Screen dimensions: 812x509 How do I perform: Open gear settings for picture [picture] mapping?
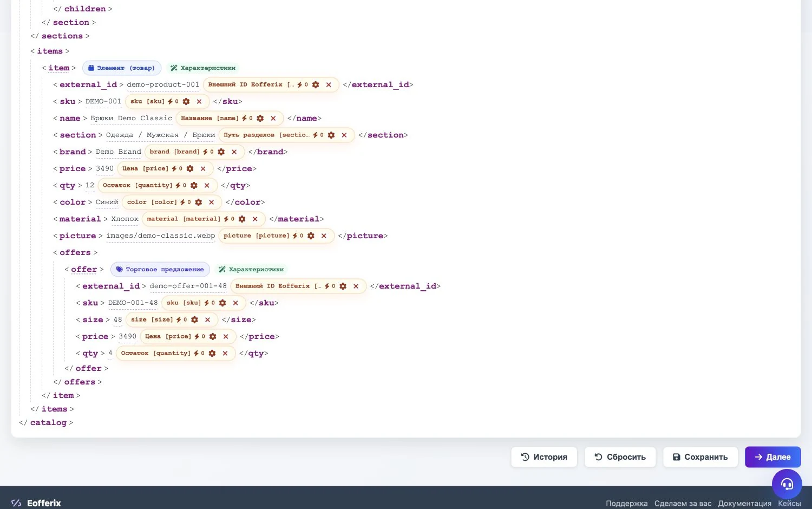311,236
